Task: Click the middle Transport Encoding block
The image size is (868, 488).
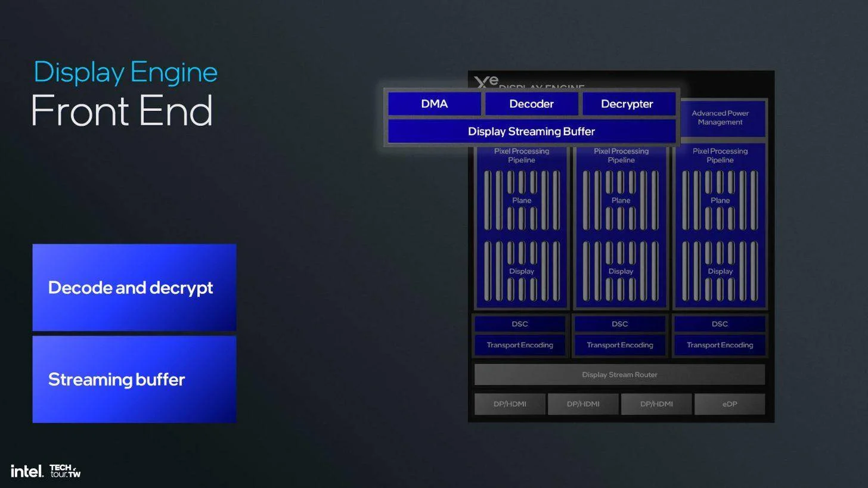Action: [x=619, y=345]
